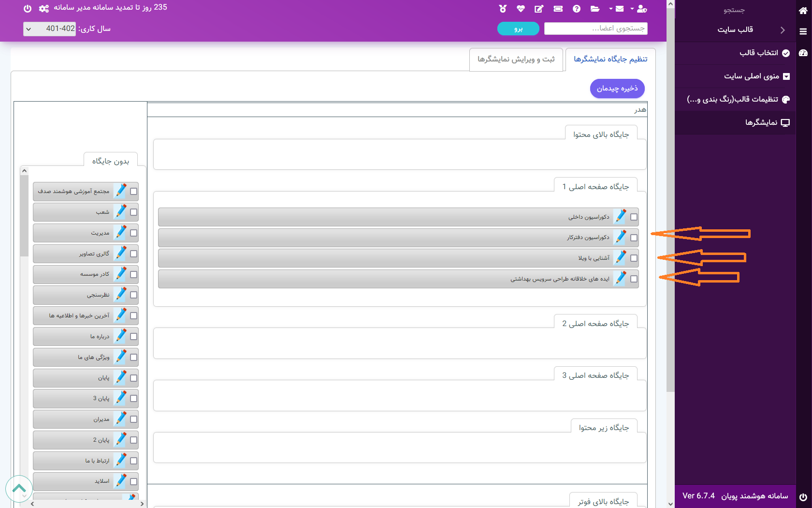Screen dimensions: 812x508
Task: Open the settings gears icon in header
Action: click(x=44, y=8)
